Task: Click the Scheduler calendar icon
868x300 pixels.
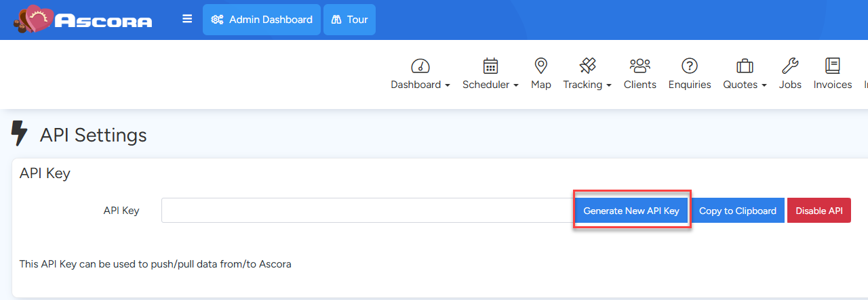Action: click(x=490, y=66)
